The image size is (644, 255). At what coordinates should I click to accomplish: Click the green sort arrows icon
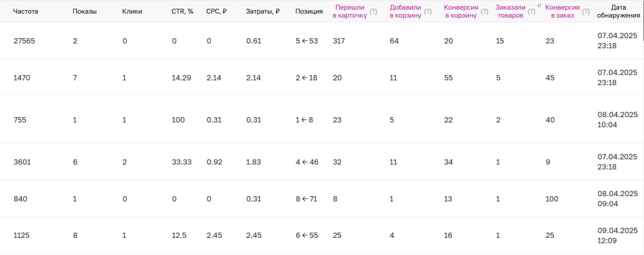pos(539,6)
